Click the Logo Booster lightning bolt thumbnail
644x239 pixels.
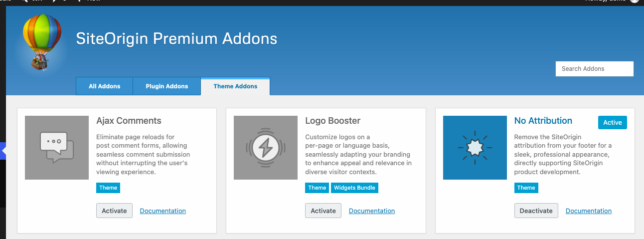coord(266,148)
